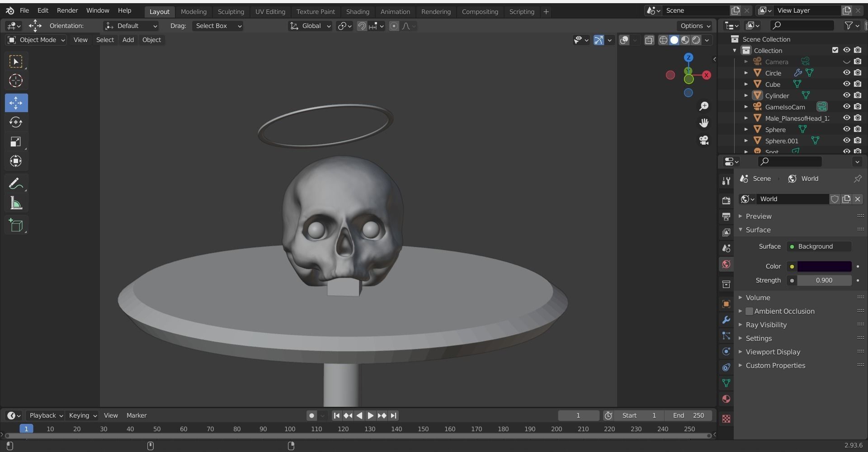Open the Global transform orientation dropdown

pos(311,26)
